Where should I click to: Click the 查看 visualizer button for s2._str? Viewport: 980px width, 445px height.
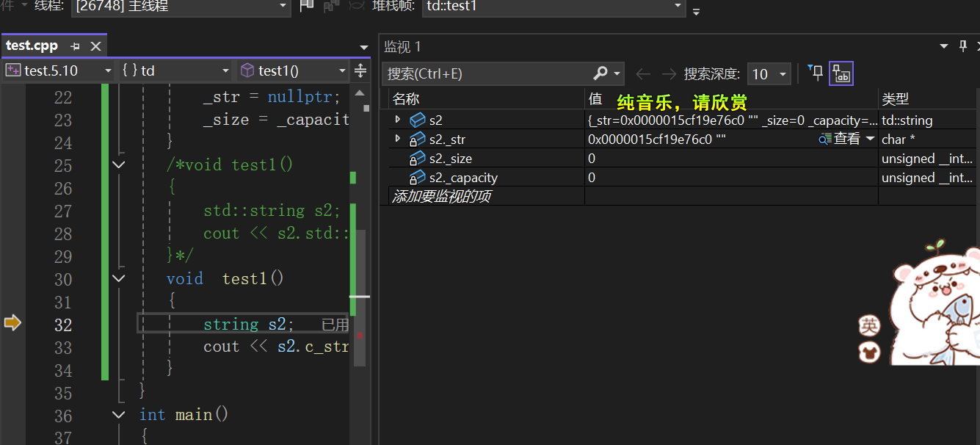tap(840, 139)
